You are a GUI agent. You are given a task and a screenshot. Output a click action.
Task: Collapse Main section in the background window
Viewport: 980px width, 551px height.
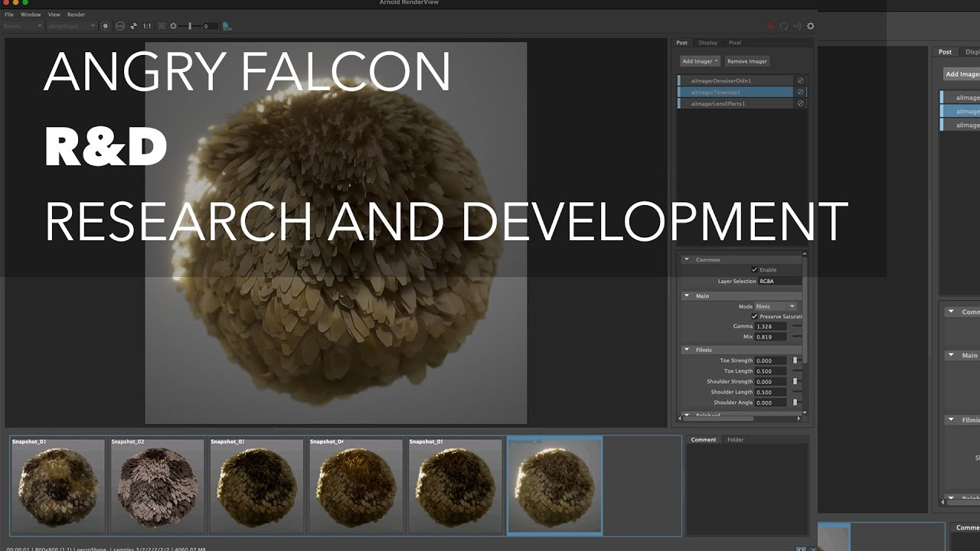[x=950, y=355]
